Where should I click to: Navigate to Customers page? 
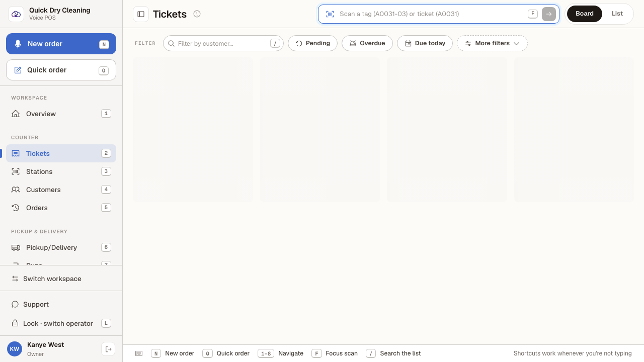pyautogui.click(x=61, y=190)
